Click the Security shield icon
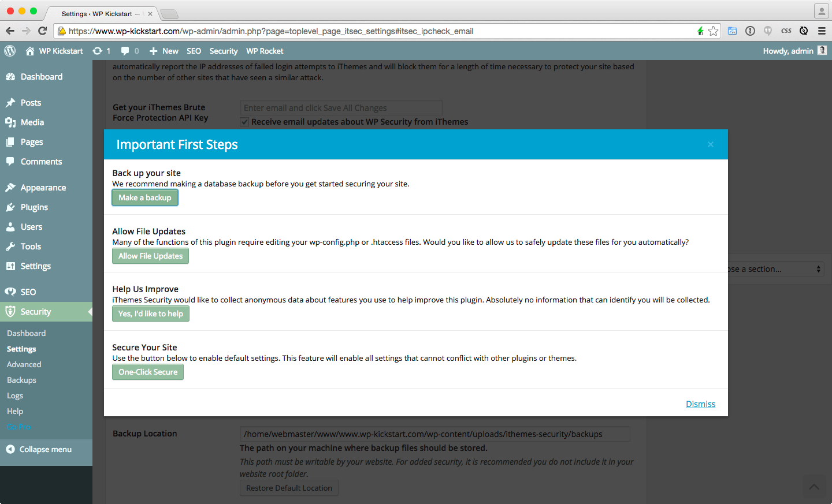Viewport: 832px width, 504px height. [x=10, y=312]
